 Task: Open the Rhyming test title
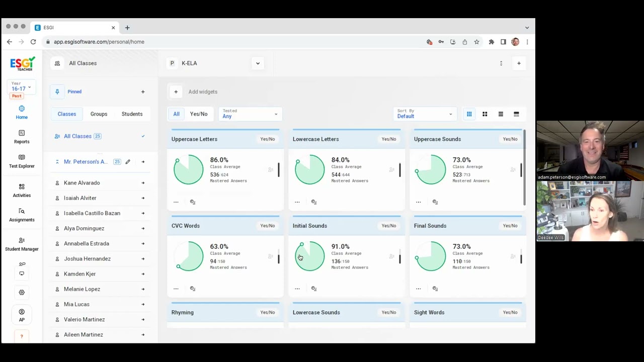(x=183, y=313)
